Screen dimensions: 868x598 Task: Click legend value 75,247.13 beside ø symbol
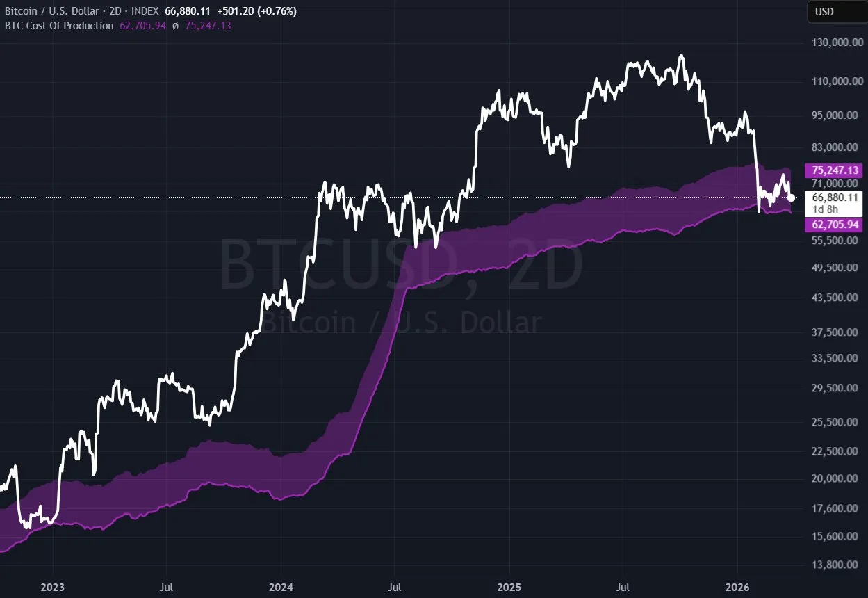pos(208,26)
